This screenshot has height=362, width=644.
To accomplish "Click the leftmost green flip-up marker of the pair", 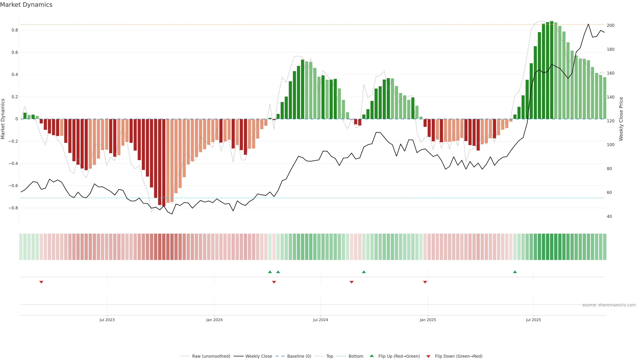I will (x=270, y=272).
